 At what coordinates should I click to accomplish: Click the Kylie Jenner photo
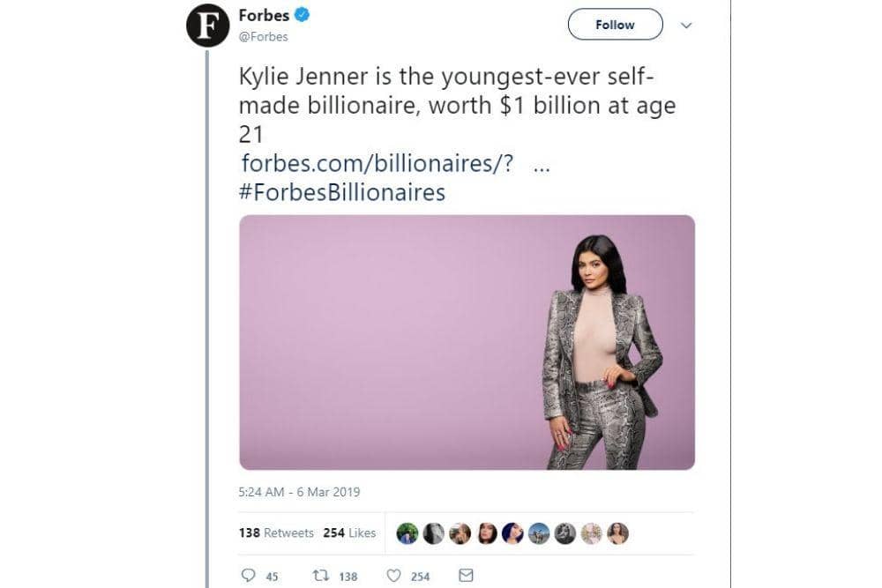point(467,344)
